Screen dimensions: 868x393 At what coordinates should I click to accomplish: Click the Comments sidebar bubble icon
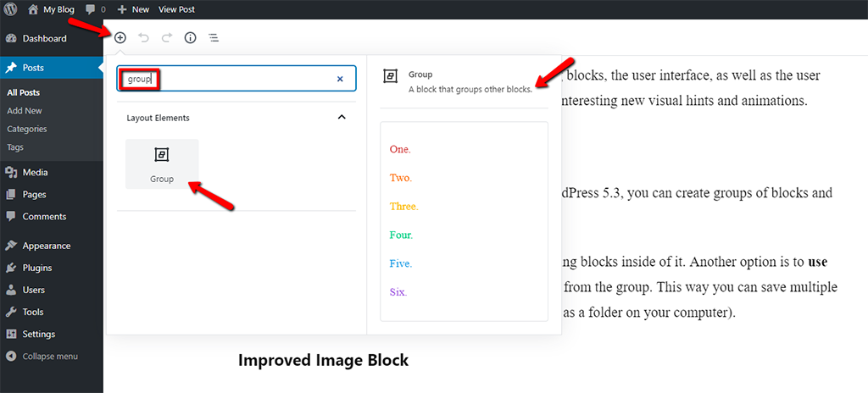[11, 217]
